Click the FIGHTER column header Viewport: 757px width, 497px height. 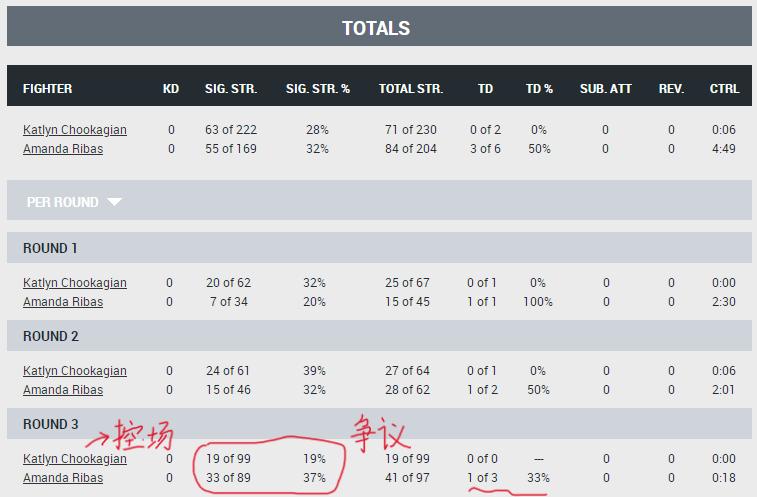click(48, 88)
